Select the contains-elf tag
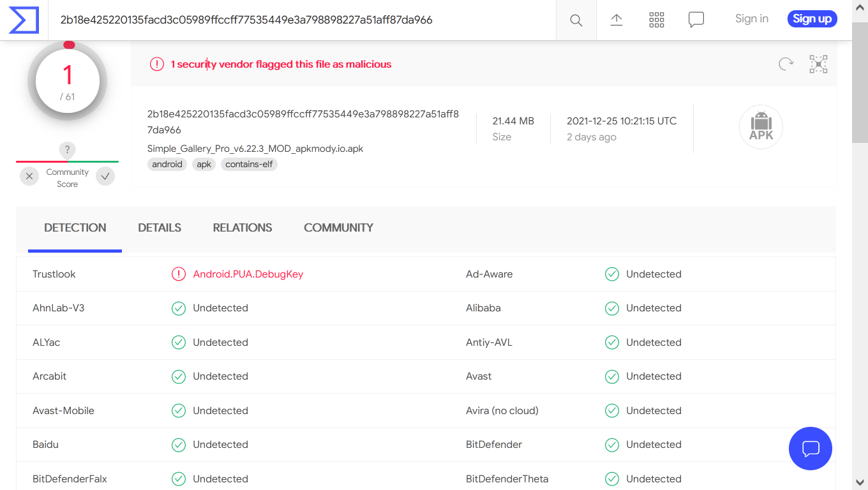This screenshot has width=868, height=490. [249, 164]
